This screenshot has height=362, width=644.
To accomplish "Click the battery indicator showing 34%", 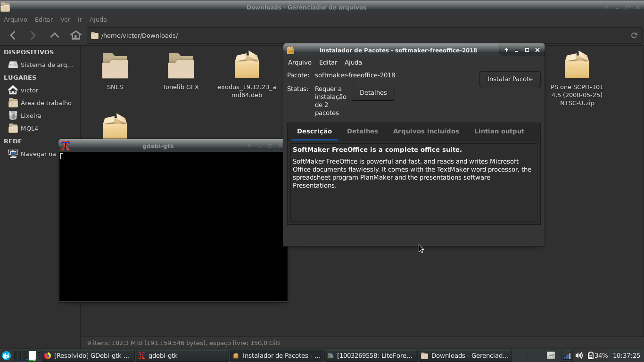I will 597,355.
